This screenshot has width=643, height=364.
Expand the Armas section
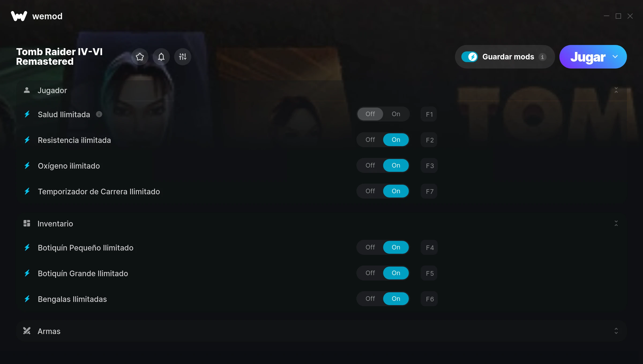(x=616, y=331)
